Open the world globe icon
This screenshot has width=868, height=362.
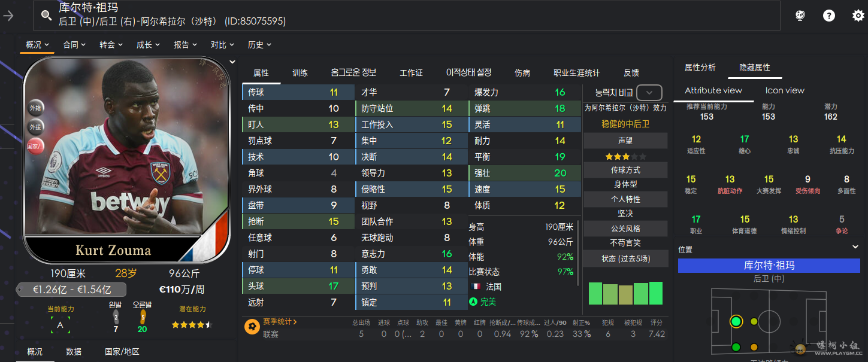[800, 16]
